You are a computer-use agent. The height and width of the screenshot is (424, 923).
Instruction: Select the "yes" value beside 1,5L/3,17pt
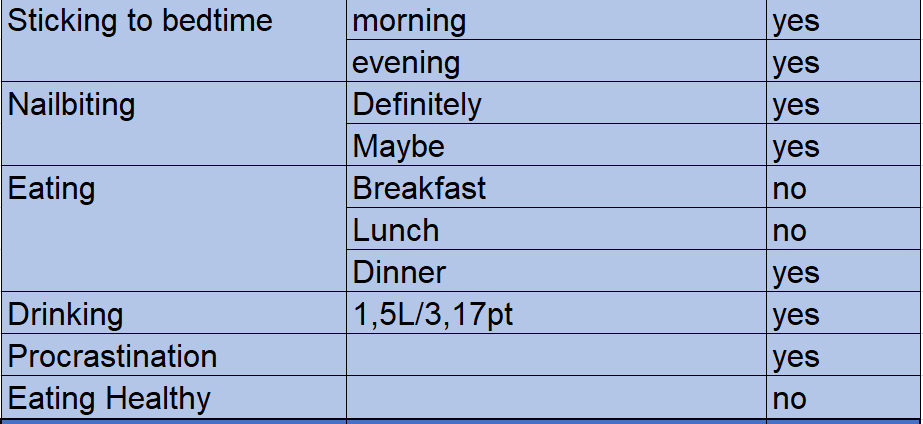(796, 315)
